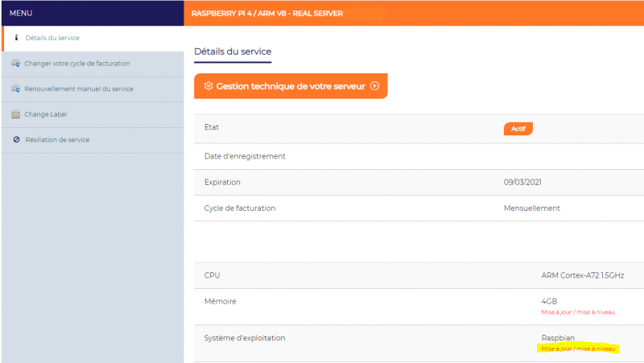
Task: Click the Etat row label
Action: [212, 127]
